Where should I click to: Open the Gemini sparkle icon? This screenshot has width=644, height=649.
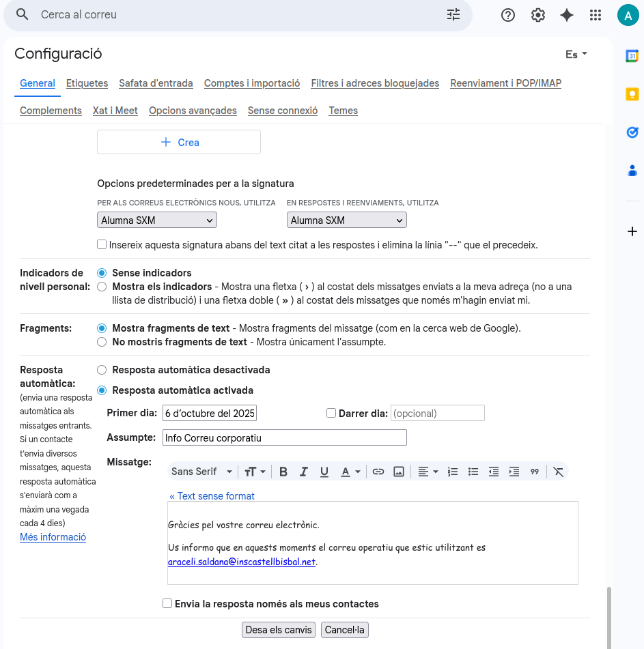[567, 15]
